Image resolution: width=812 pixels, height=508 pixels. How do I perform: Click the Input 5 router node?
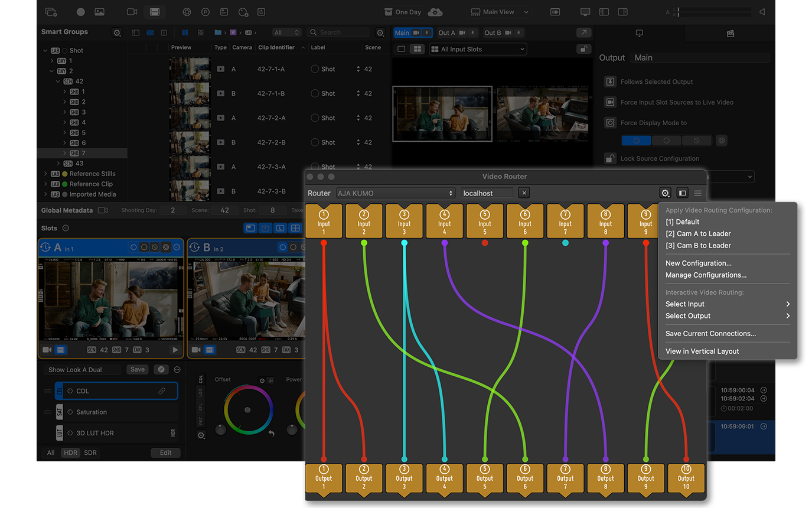485,222
